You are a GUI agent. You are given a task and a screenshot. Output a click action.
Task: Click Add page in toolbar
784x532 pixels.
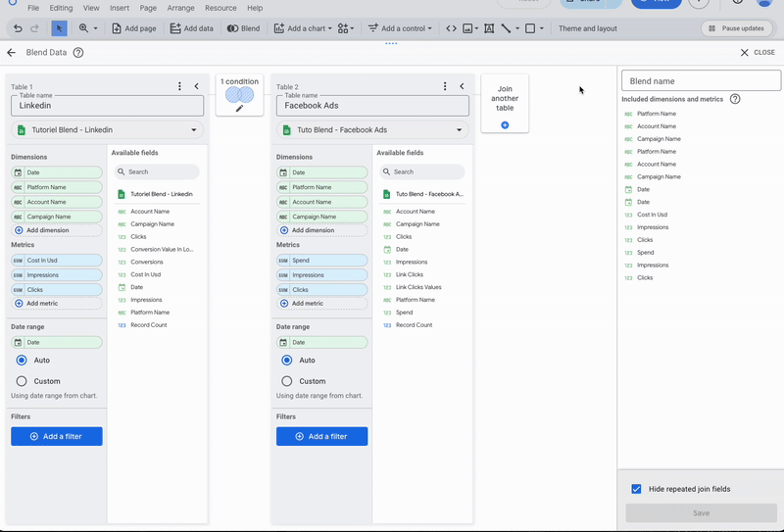[x=134, y=28]
